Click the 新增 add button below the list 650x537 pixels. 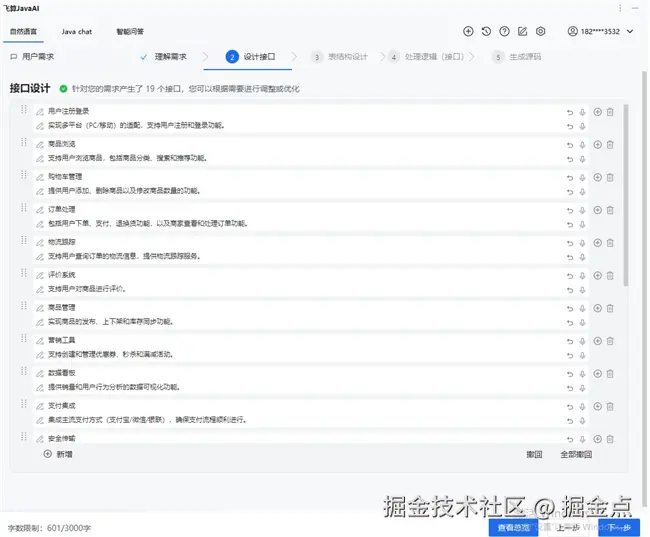point(58,454)
